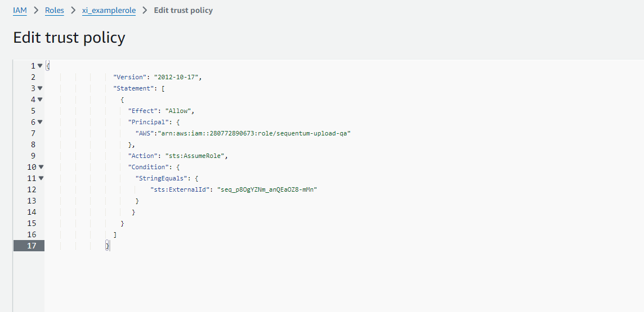This screenshot has width=644, height=312.
Task: Place cursor after the closing brace on line 17
Action: [x=110, y=246]
